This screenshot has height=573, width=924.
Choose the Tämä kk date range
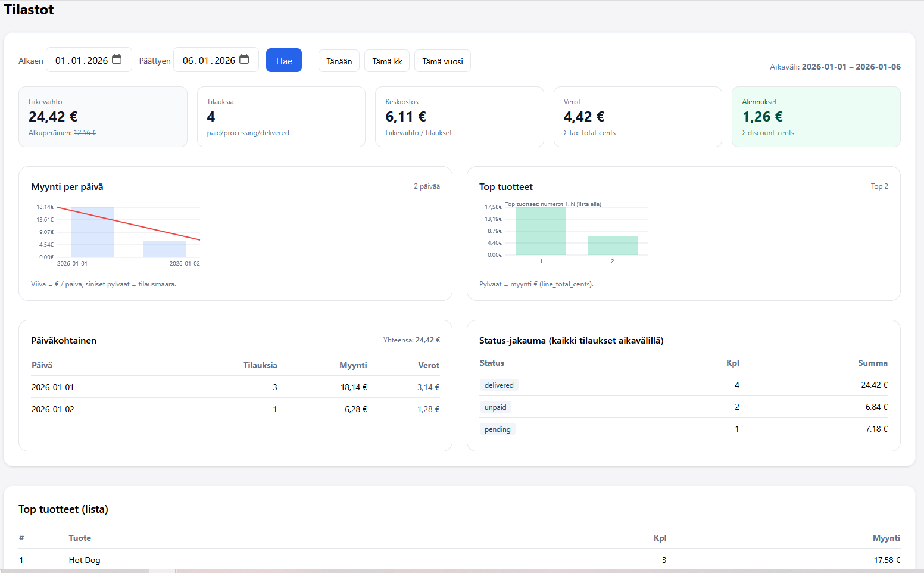pos(387,61)
